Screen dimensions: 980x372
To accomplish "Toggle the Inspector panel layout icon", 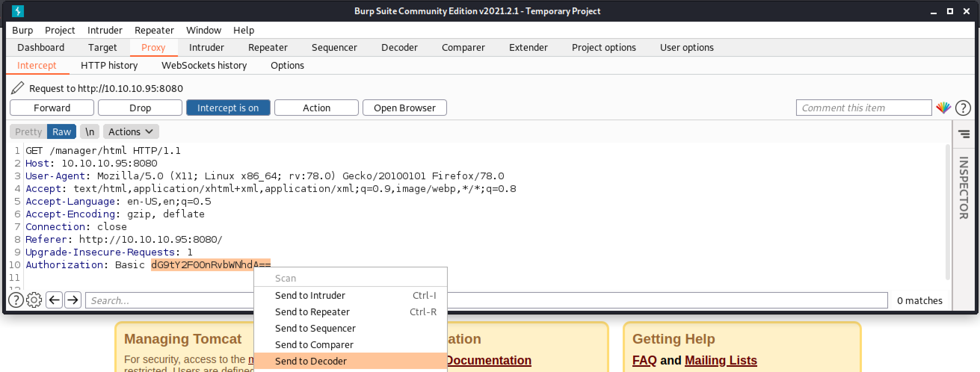I will (x=964, y=133).
